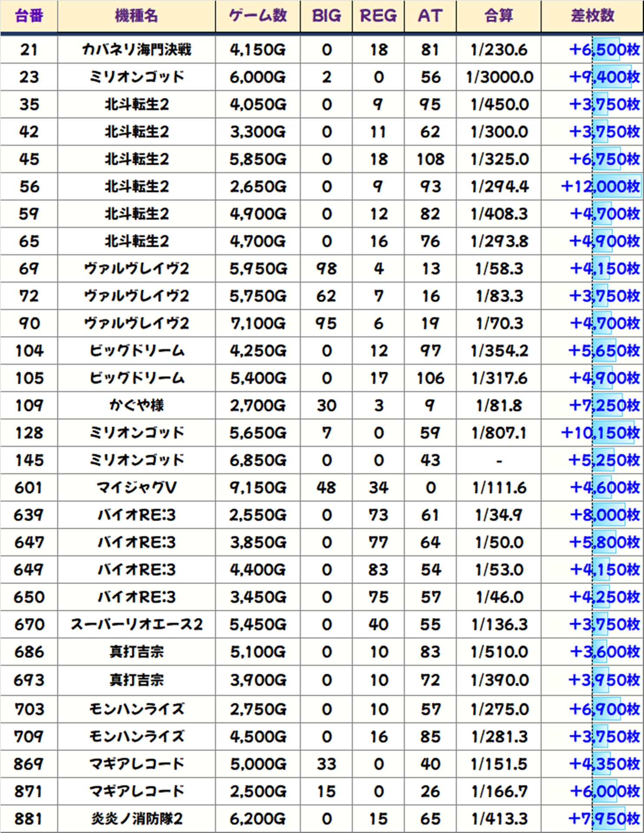This screenshot has height=833, width=644.
Task: Select the BIG column header
Action: coord(326,16)
